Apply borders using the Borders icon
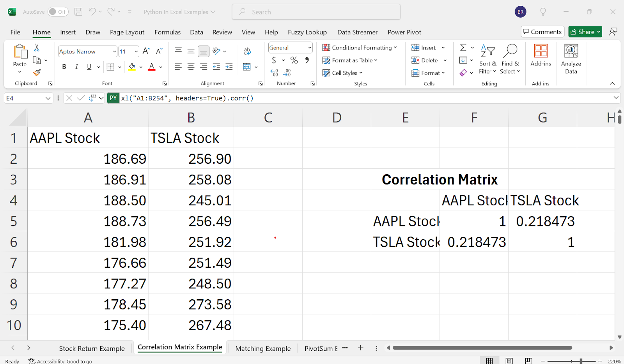This screenshot has height=364, width=624. [x=110, y=67]
